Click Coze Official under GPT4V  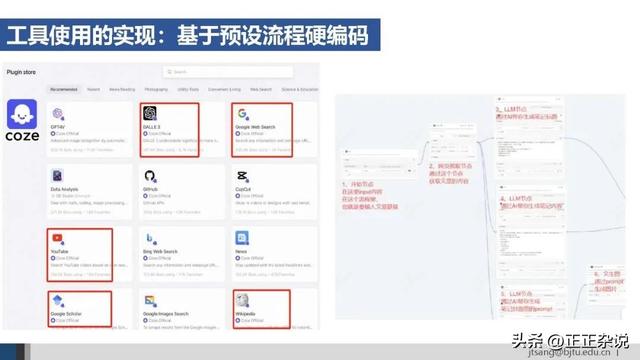[x=65, y=133]
